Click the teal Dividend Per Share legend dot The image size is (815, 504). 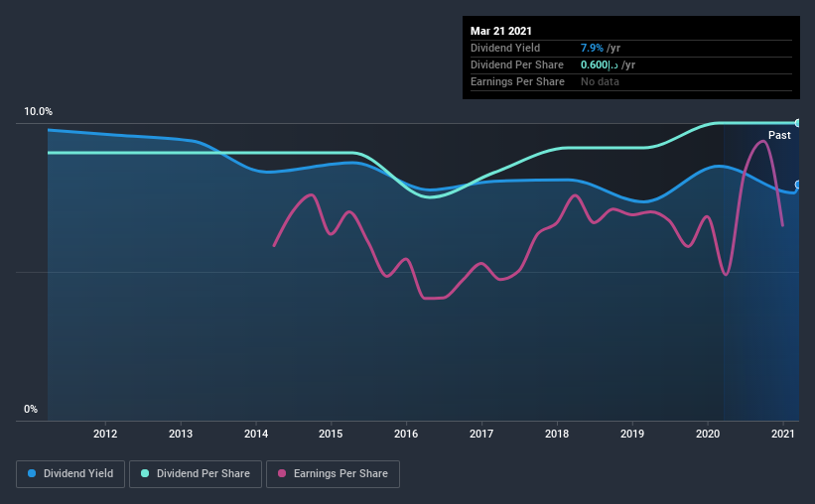[x=145, y=473]
